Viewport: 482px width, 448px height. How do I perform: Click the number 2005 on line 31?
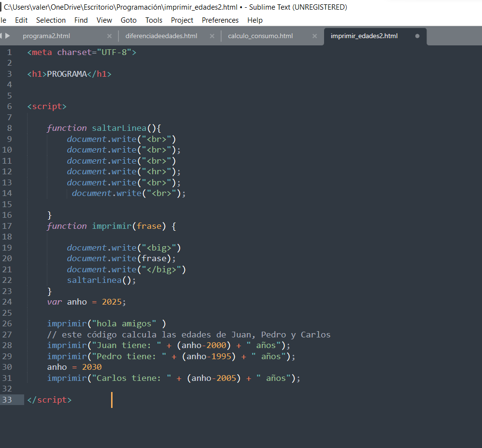(226, 378)
